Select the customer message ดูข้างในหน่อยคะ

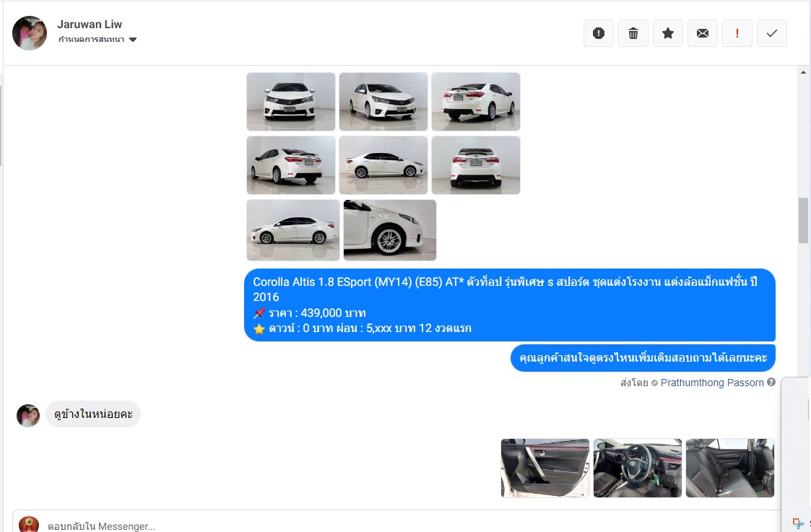tap(93, 414)
